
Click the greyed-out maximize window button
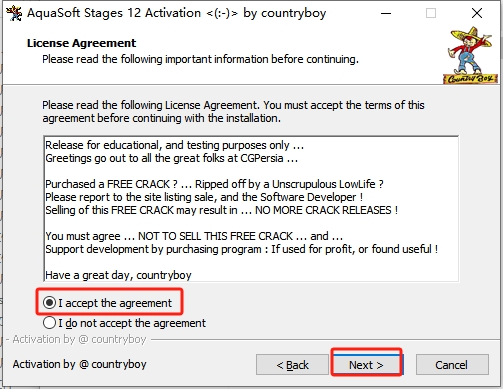point(431,13)
